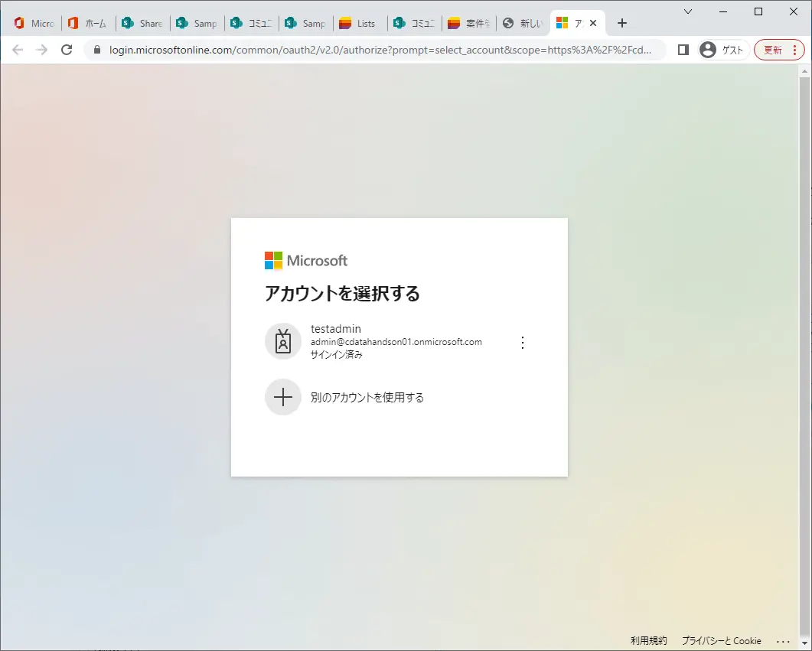Viewport: 812px width, 651px height.
Task: Open プライバシーと Cookie link
Action: pos(722,640)
